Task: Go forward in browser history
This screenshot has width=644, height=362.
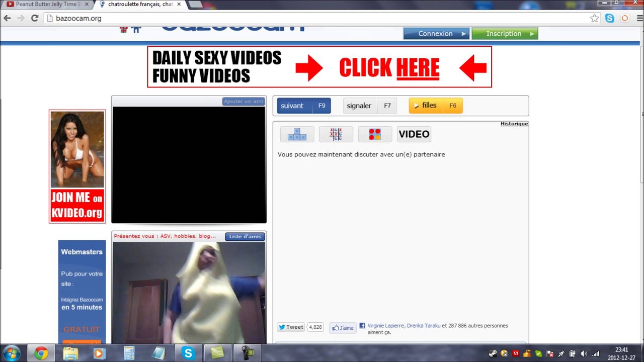Action: (x=21, y=18)
